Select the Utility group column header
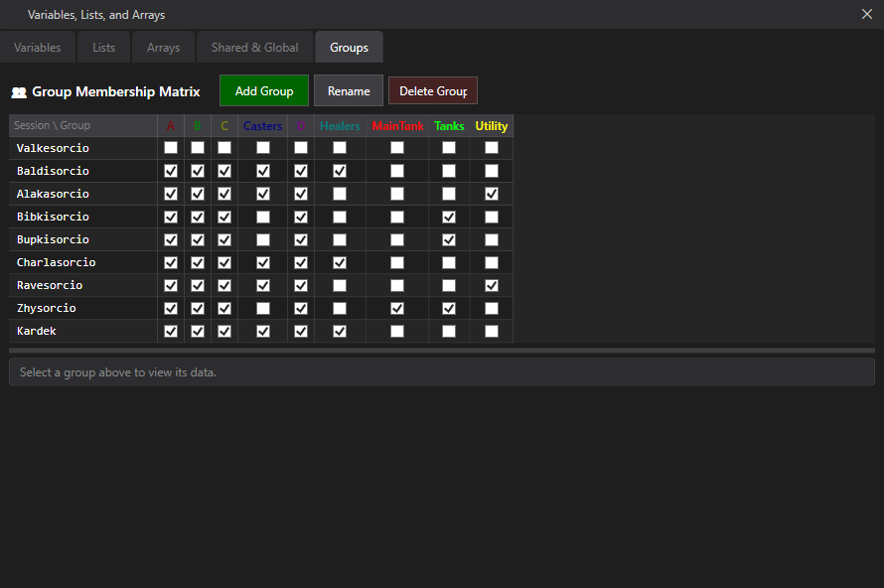The height and width of the screenshot is (588, 884). pos(492,126)
